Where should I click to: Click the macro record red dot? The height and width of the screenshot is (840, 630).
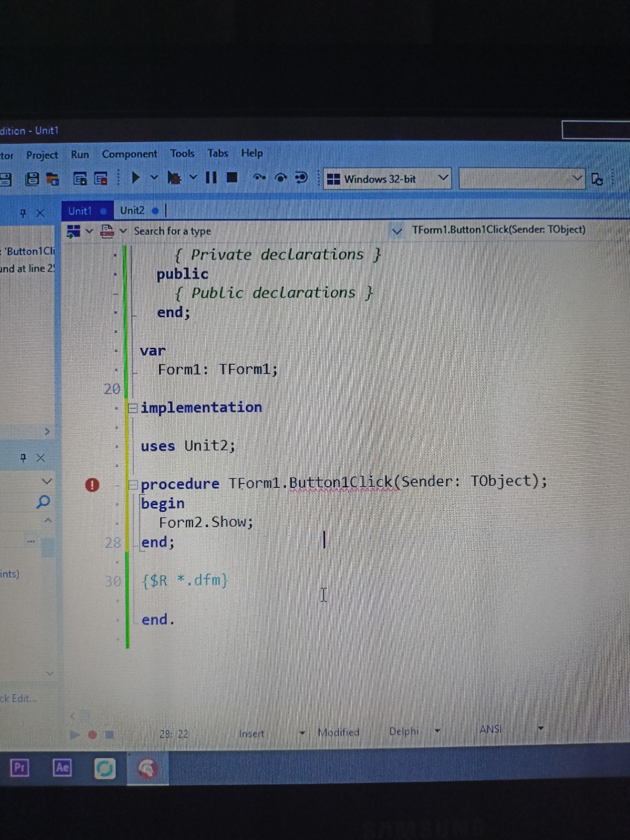(x=92, y=734)
